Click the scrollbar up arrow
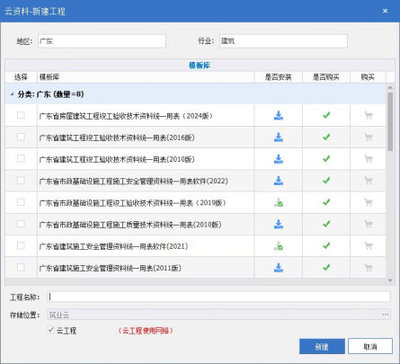This screenshot has width=400, height=364. tap(390, 87)
